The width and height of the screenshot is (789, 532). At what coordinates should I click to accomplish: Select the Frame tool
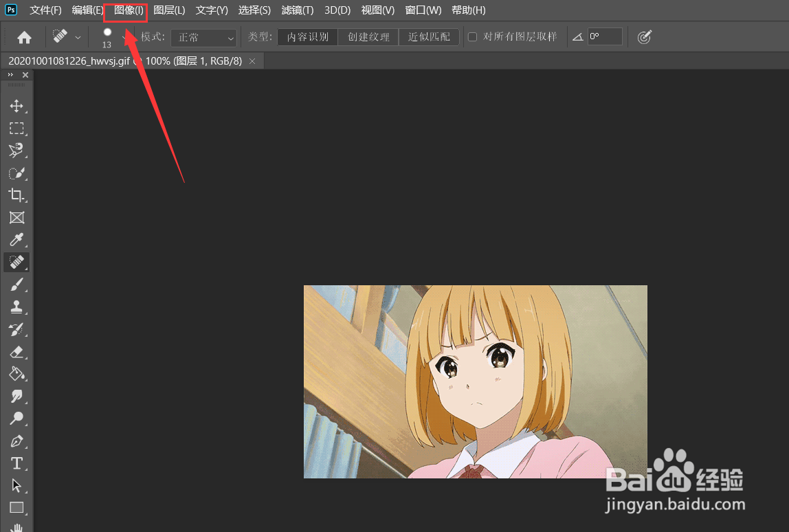[x=16, y=217]
